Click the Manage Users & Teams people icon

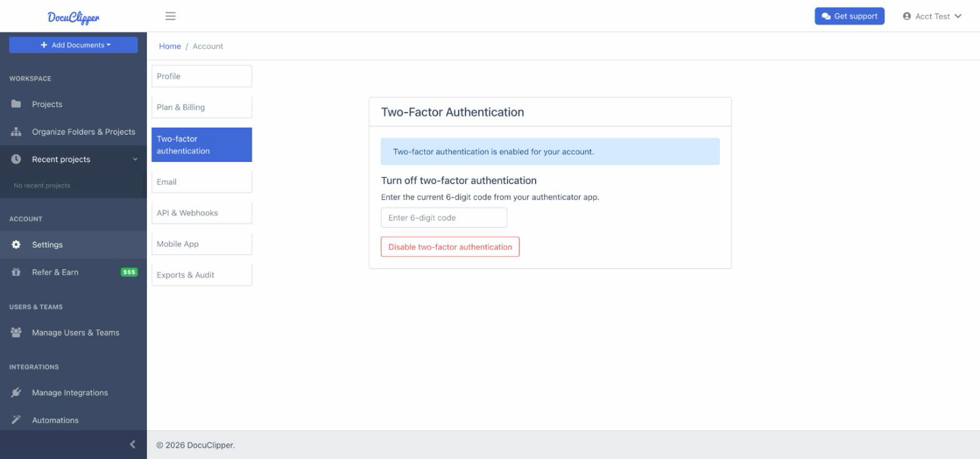pos(16,333)
